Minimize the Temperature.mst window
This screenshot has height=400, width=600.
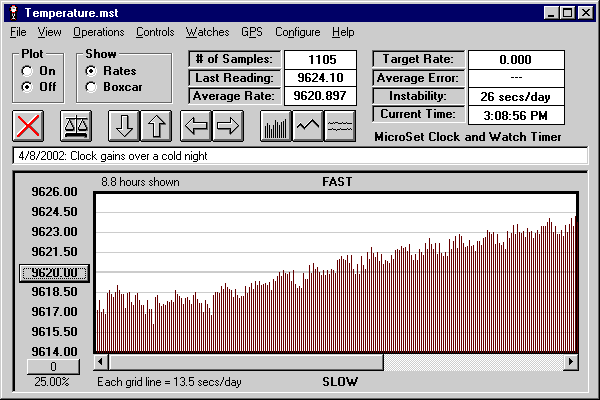(x=551, y=13)
